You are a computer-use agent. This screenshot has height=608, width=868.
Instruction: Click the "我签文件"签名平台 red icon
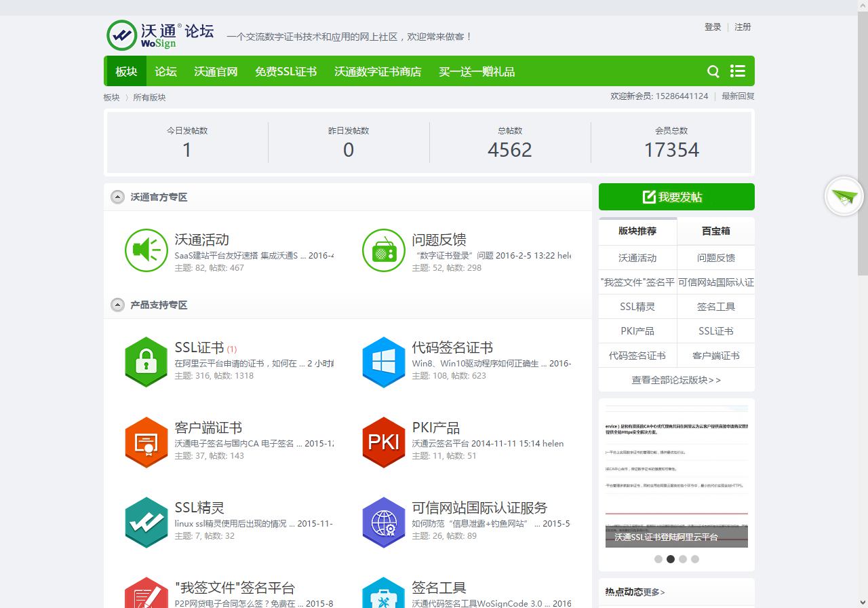coord(146,593)
